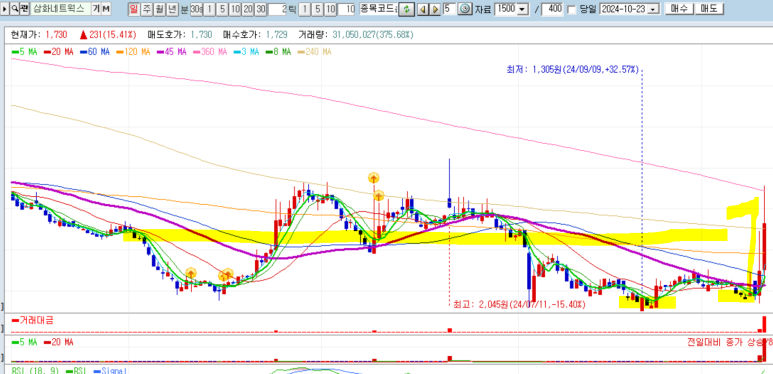773x374 pixels.
Task: Click the yellow left arrow navigation icon
Action: coord(422,9)
